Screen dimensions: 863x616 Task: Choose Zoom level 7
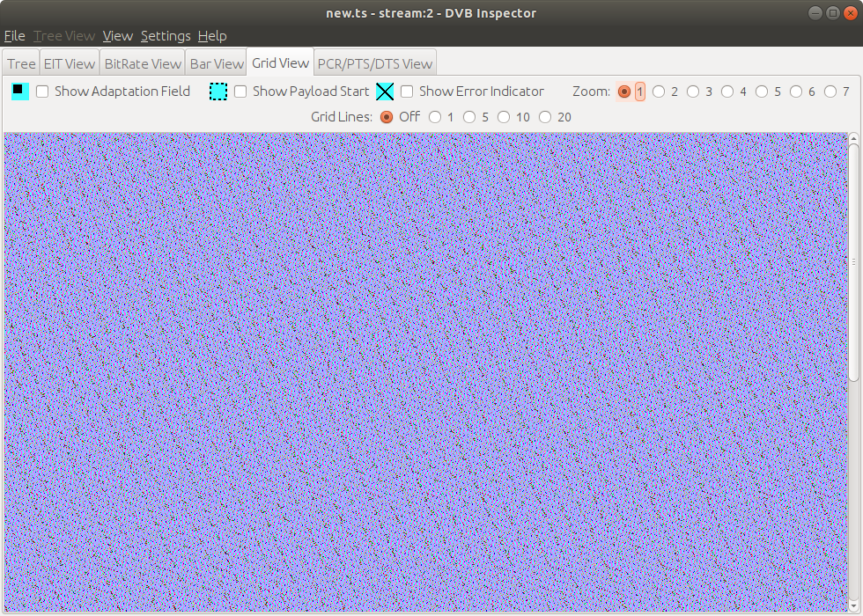(x=830, y=92)
